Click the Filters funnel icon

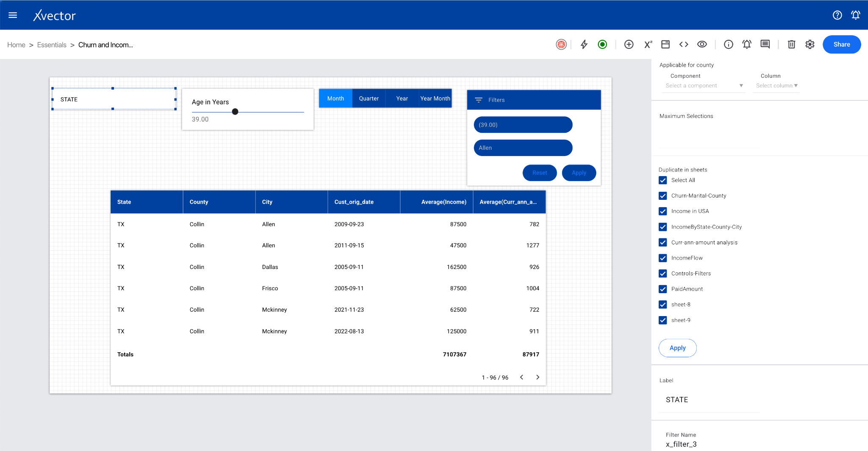[x=479, y=100]
